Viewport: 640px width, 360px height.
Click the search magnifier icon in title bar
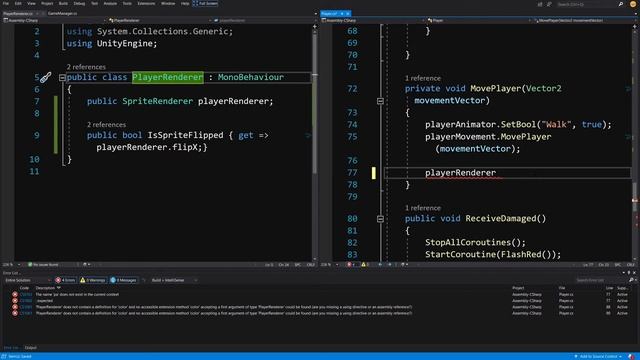tap(621, 4)
